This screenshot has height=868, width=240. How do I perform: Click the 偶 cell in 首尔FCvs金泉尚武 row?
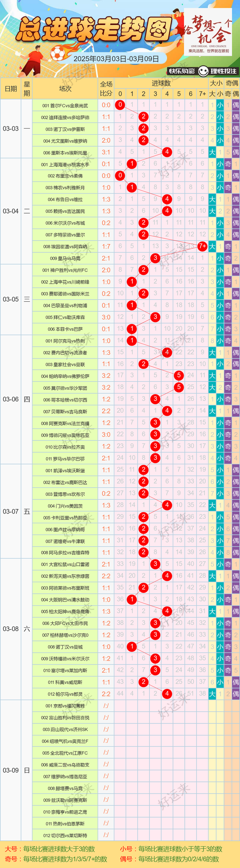tap(236, 105)
